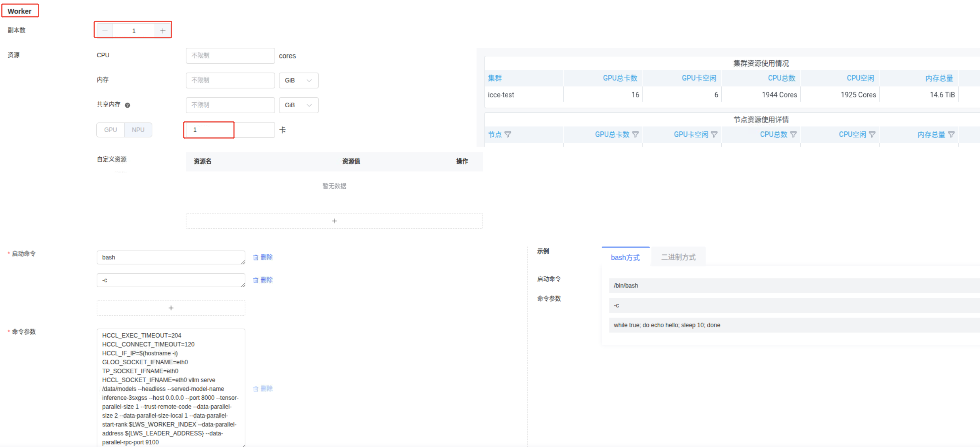Switch to the bash方式 example tab
The image size is (980, 448).
coord(625,257)
